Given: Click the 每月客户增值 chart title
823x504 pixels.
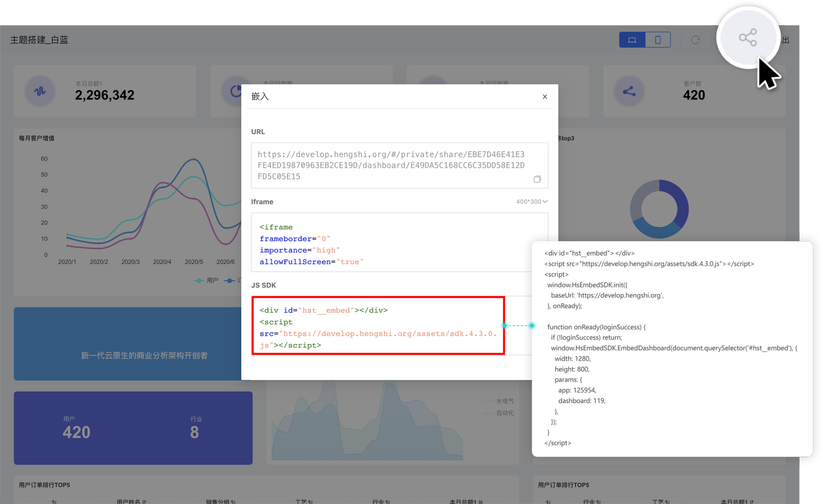Looking at the screenshot, I should 37,138.
